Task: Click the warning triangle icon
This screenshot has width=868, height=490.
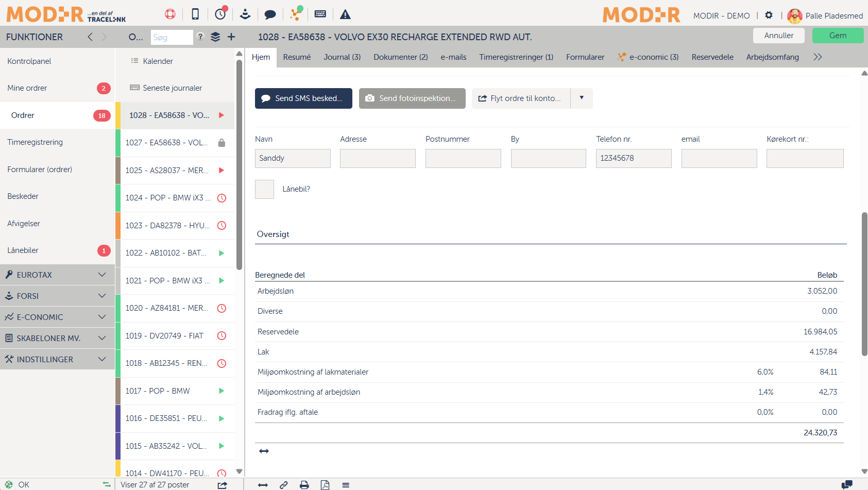Action: [345, 14]
